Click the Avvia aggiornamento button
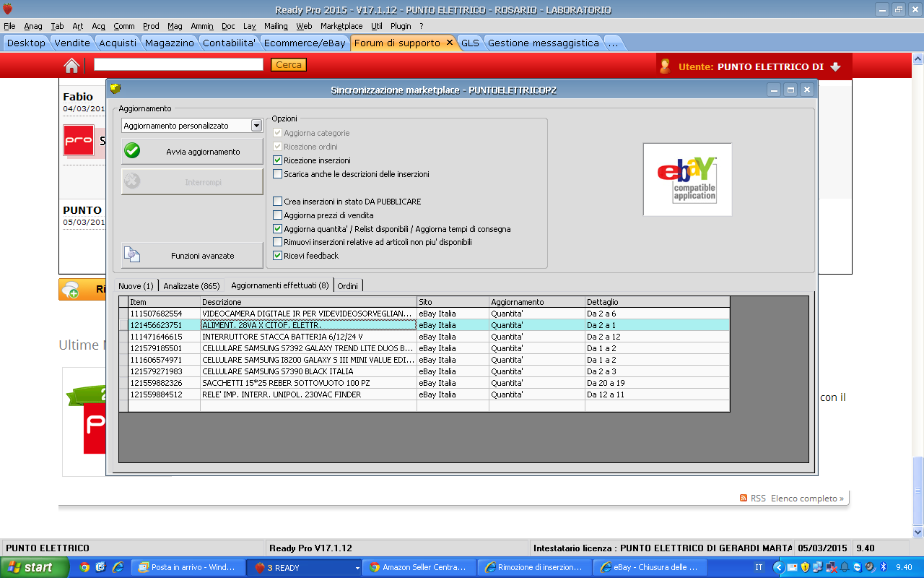The image size is (924, 578). click(192, 152)
